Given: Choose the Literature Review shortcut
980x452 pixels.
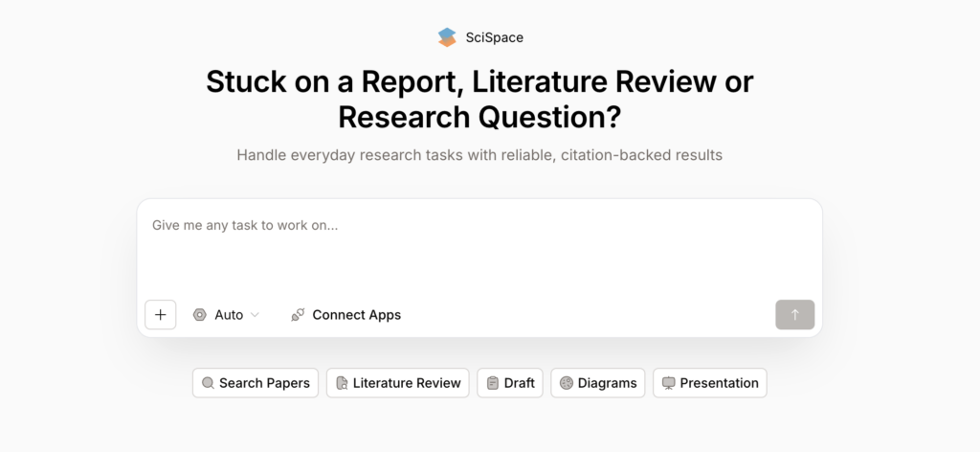Looking at the screenshot, I should [x=407, y=383].
